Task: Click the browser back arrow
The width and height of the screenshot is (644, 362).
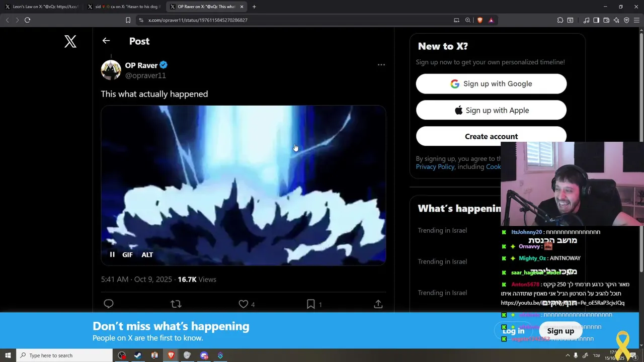Action: 7,20
